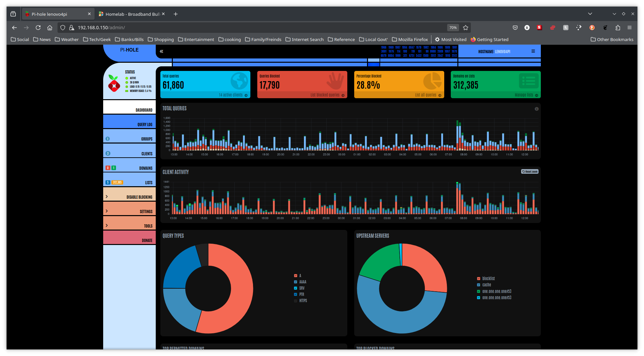The width and height of the screenshot is (644, 356).
Task: Toggle the SRV query type legend checkbox
Action: coord(295,288)
